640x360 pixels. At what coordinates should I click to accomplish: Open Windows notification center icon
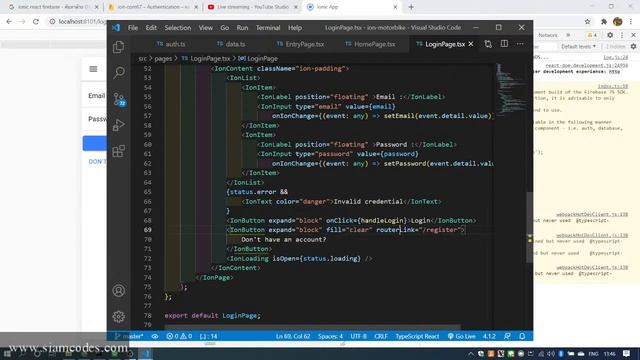(627, 353)
